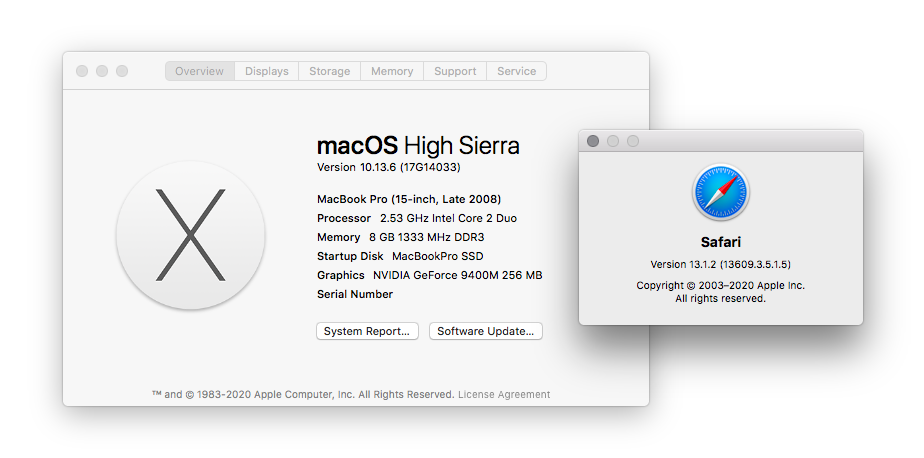Click the Software Update... button

pos(486,331)
